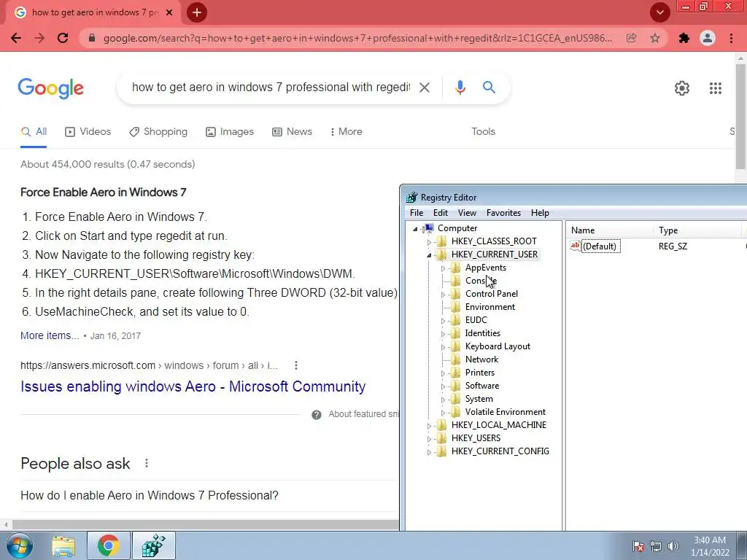The image size is (747, 560).
Task: Select the Environment registry key
Action: click(x=489, y=307)
